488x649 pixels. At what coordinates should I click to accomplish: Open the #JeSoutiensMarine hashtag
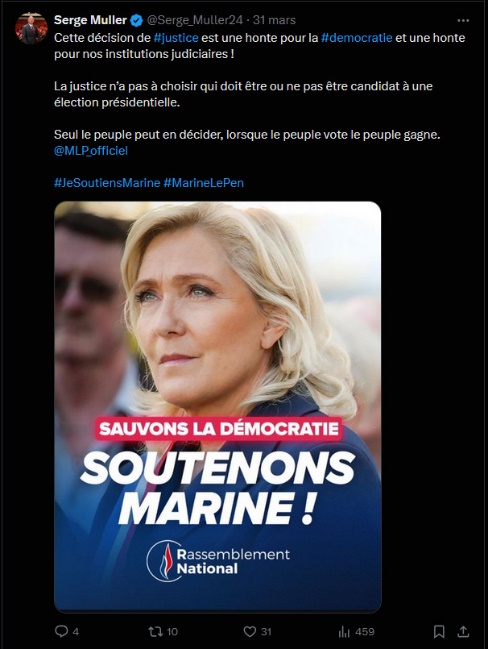[107, 183]
